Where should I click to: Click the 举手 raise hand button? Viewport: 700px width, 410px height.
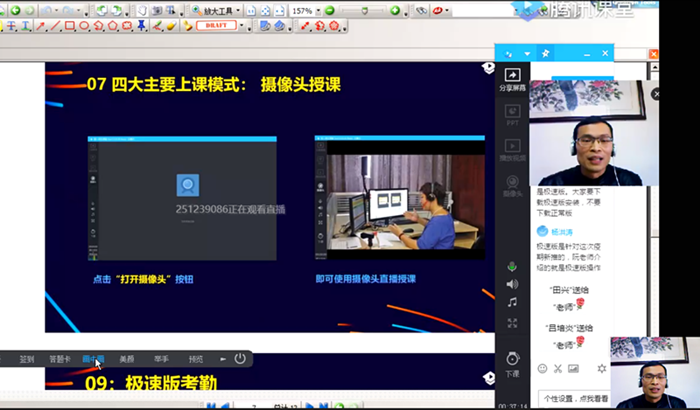[161, 358]
